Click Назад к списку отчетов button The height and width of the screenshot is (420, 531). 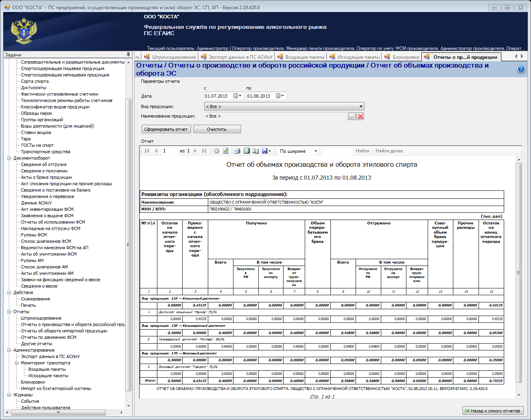pos(493,411)
